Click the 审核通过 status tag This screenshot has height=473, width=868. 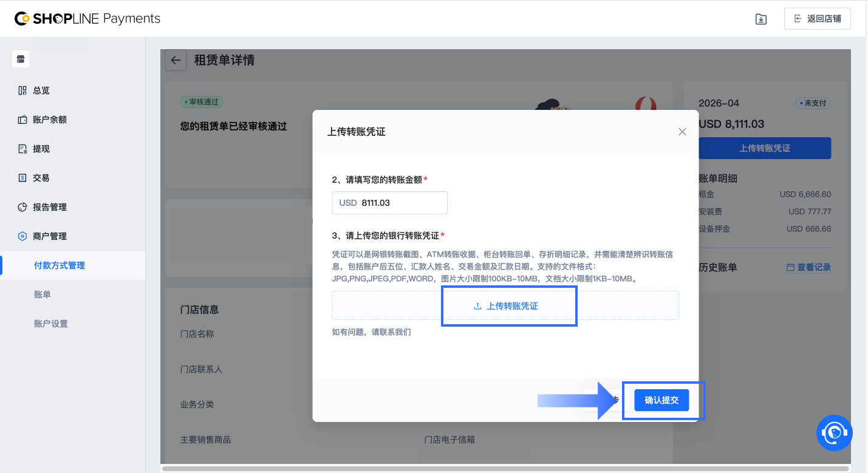(201, 102)
